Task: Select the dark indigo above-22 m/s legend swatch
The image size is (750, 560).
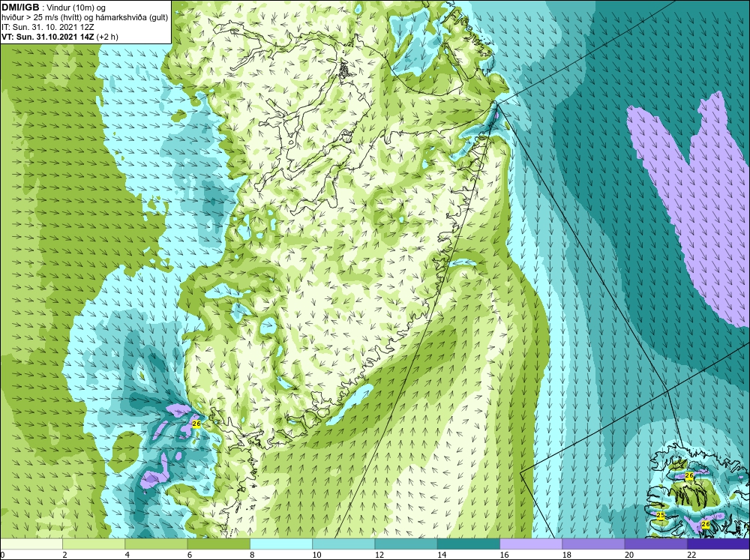Action: [x=718, y=544]
